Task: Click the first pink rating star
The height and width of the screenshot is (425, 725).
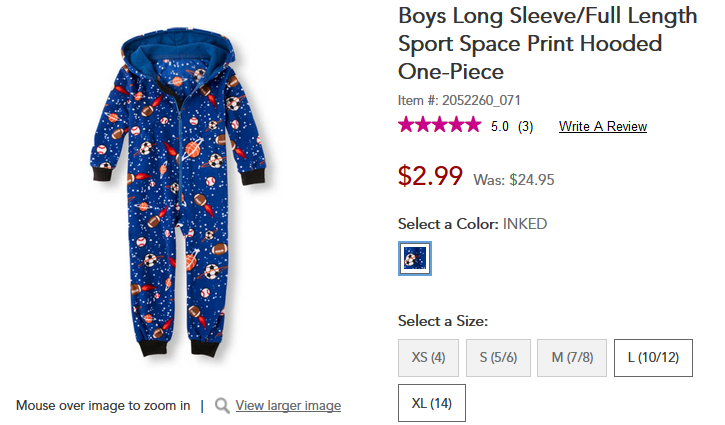Action: point(406,125)
